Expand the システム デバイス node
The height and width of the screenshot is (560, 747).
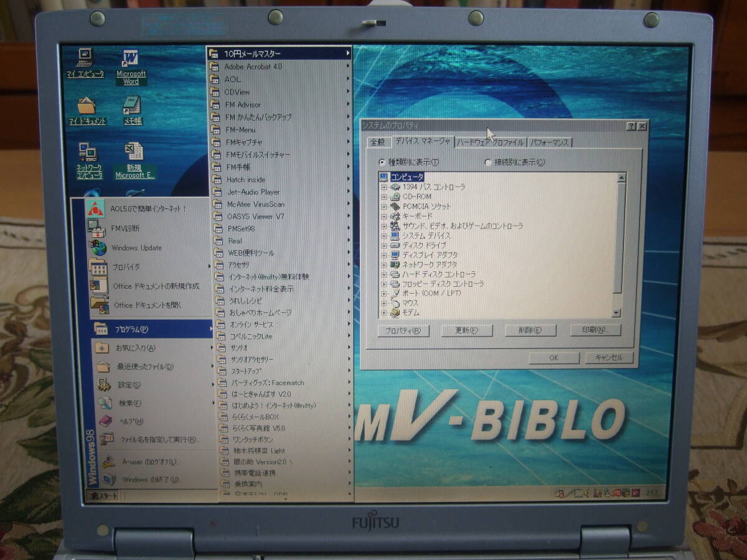click(x=384, y=236)
